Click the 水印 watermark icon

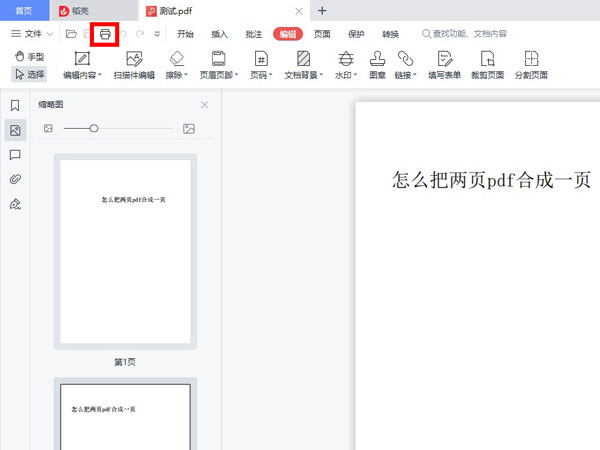click(x=346, y=59)
